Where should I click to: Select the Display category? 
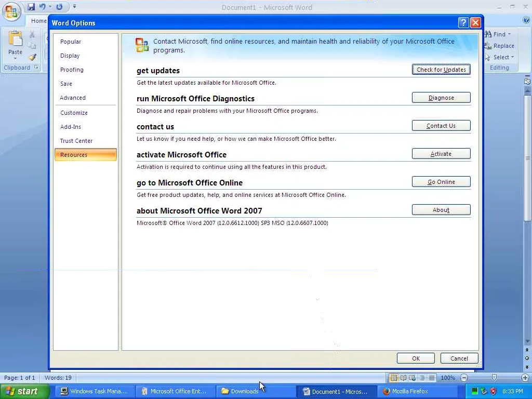coord(86,56)
